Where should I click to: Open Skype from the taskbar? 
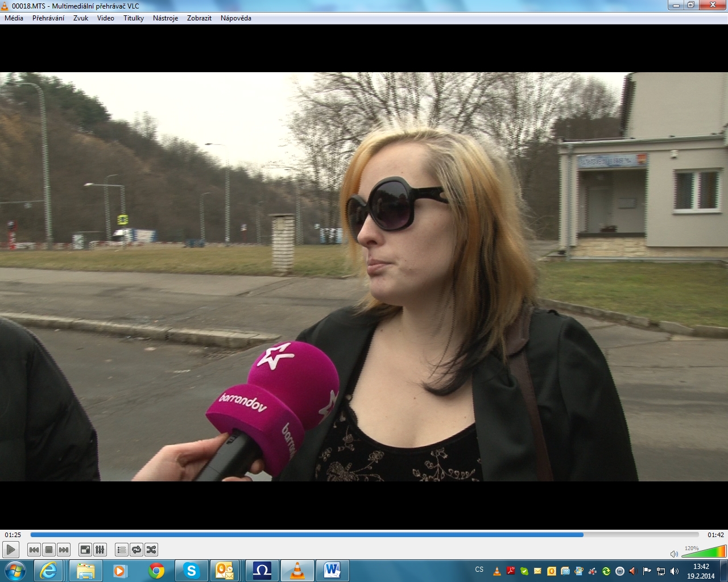click(x=192, y=571)
